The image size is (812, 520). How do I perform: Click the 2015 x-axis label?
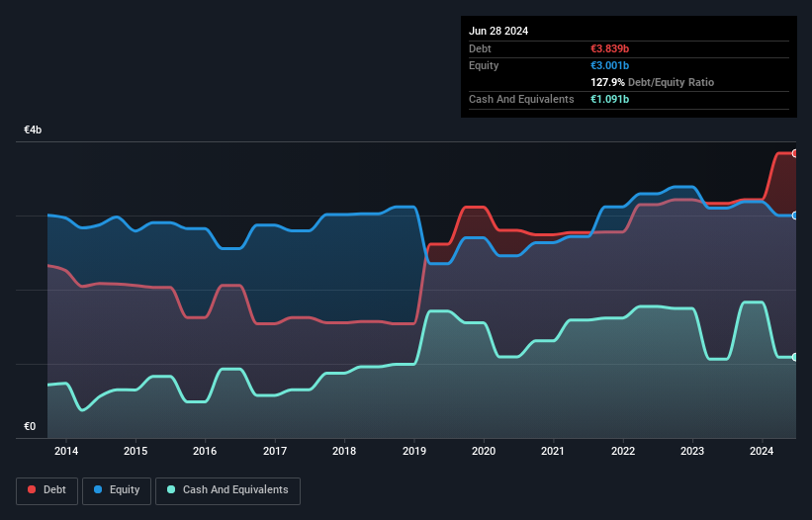point(135,451)
